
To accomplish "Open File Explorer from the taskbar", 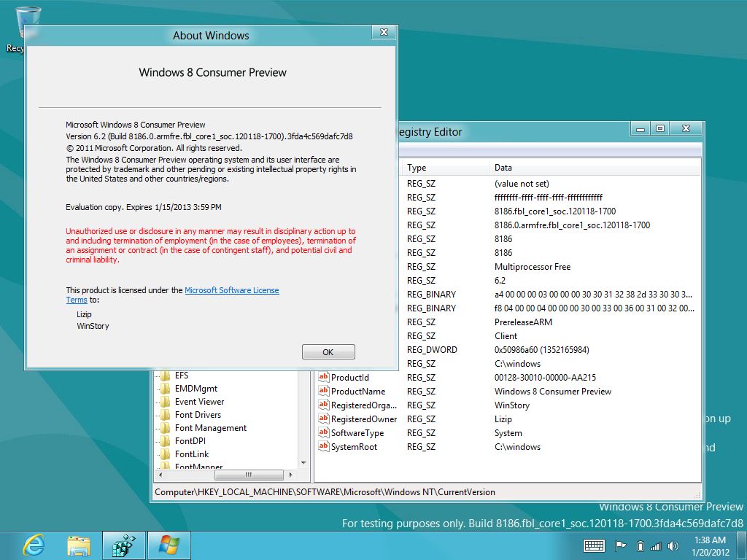I will (78, 545).
